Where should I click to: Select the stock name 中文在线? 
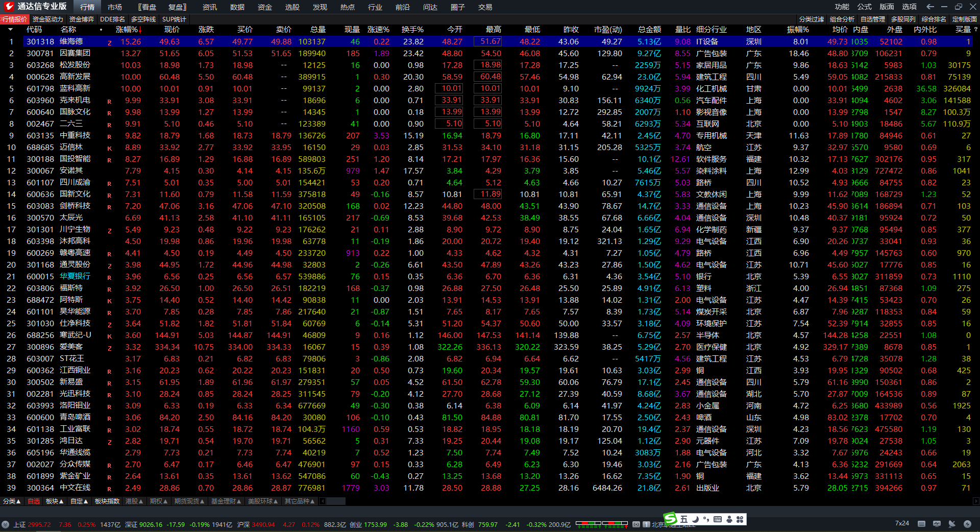point(75,488)
